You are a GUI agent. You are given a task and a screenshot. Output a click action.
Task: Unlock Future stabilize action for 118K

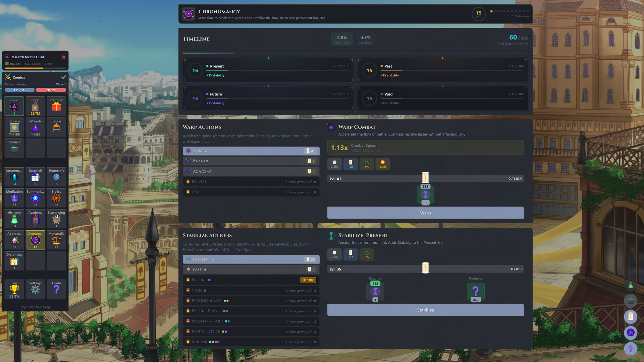coord(308,280)
